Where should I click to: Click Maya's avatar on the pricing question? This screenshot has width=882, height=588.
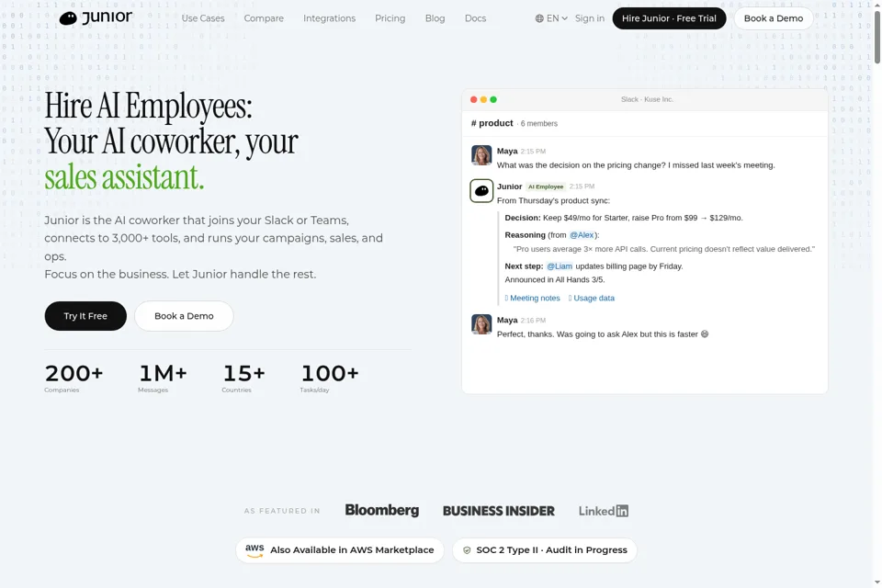coord(481,155)
